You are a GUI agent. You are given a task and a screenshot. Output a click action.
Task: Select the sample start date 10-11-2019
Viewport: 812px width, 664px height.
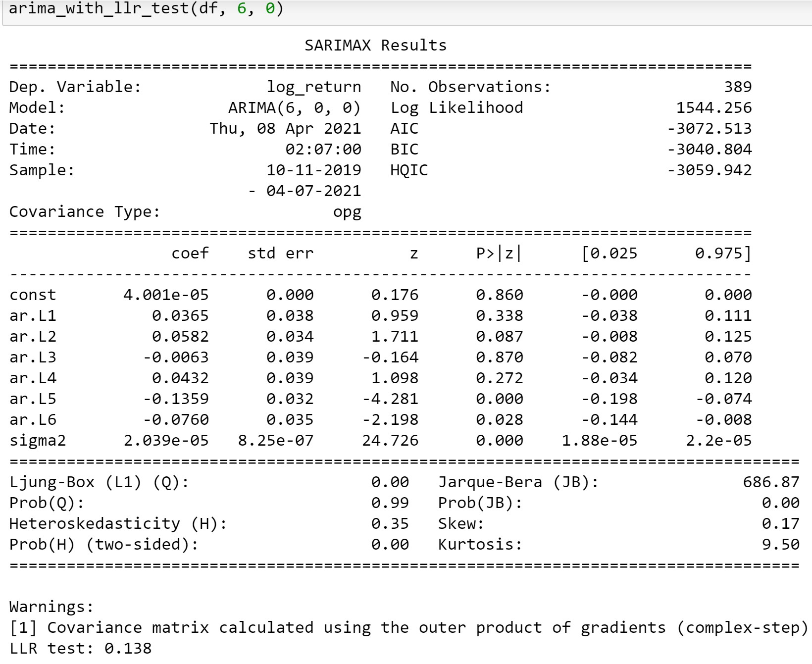pos(314,170)
